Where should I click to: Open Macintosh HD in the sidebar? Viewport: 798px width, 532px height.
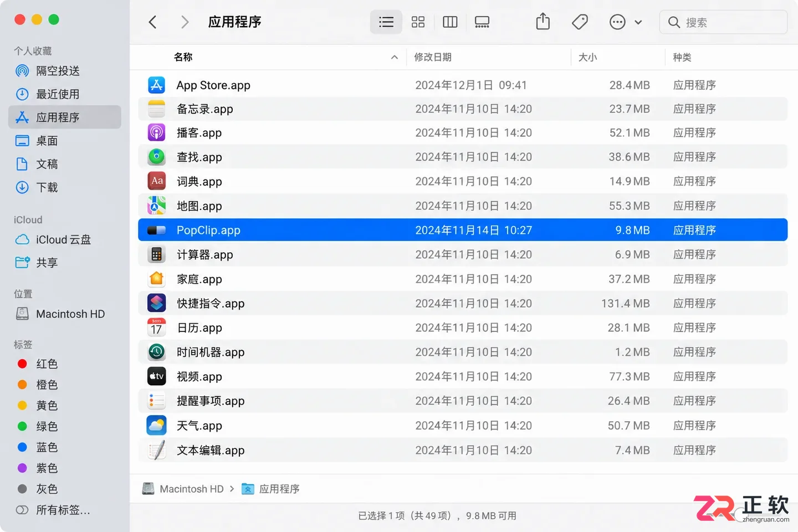(65, 314)
